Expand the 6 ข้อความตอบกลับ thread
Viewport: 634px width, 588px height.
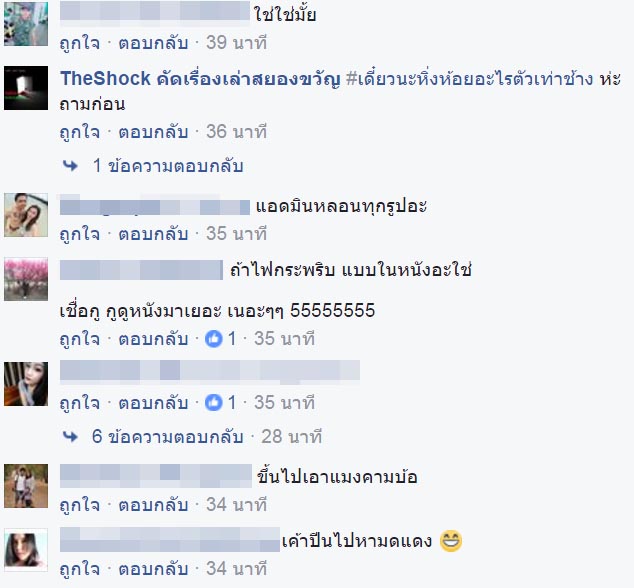click(x=168, y=437)
